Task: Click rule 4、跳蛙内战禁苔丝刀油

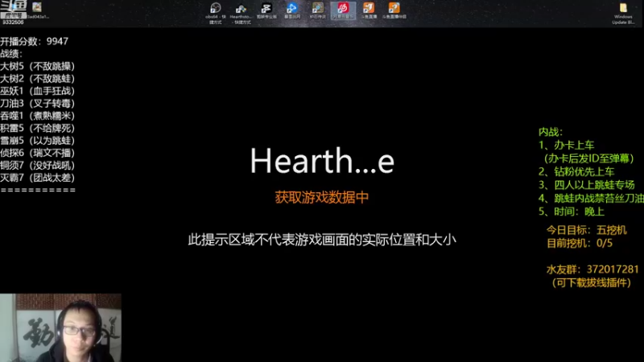Action: coord(591,198)
